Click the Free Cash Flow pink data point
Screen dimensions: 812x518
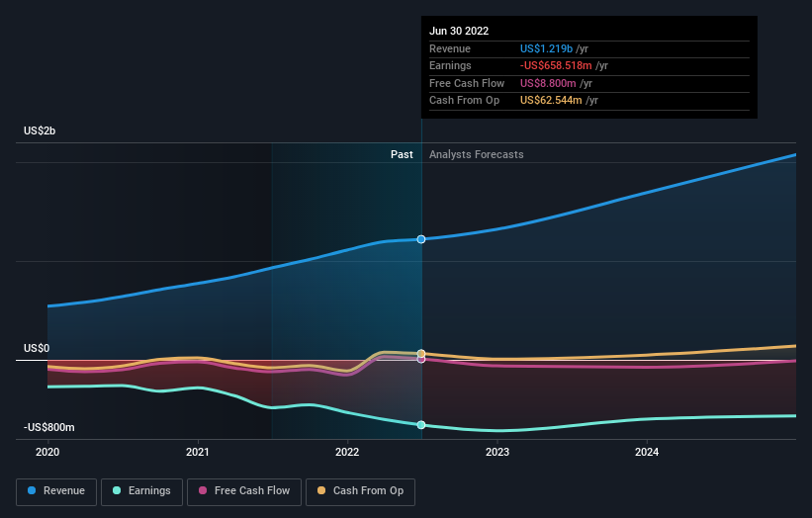pyautogui.click(x=421, y=359)
